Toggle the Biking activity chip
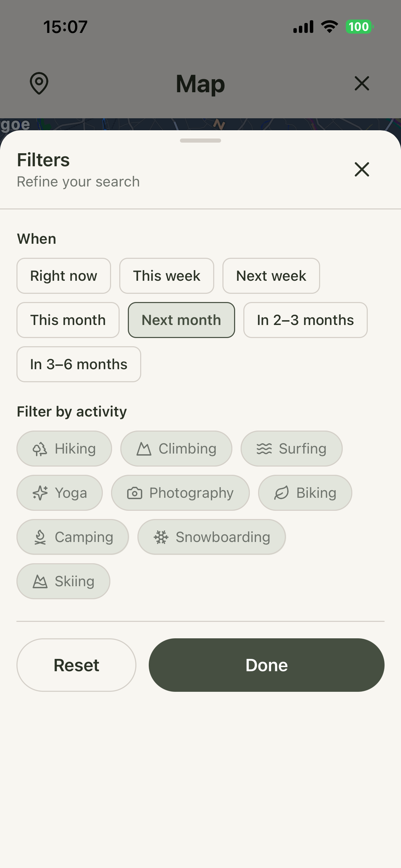This screenshot has width=401, height=868. 305,493
